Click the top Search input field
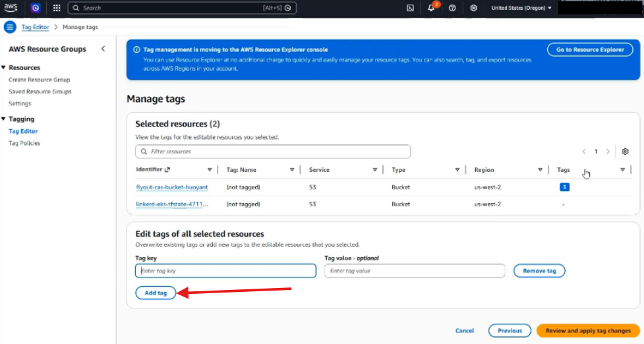This screenshot has height=344, width=644. [x=182, y=8]
